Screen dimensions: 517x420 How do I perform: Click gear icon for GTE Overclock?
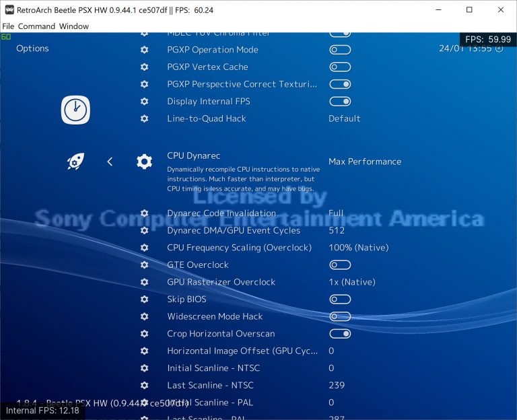click(x=145, y=265)
